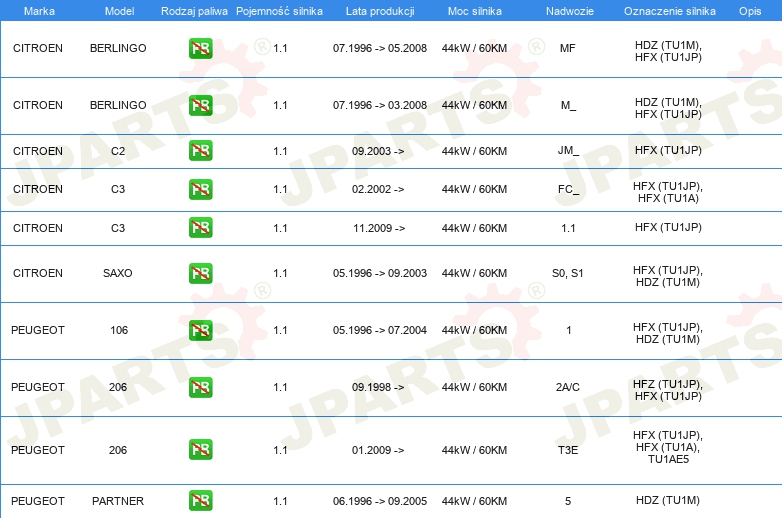Select BERLINGO model in the MF row
The image size is (782, 518).
click(x=118, y=48)
